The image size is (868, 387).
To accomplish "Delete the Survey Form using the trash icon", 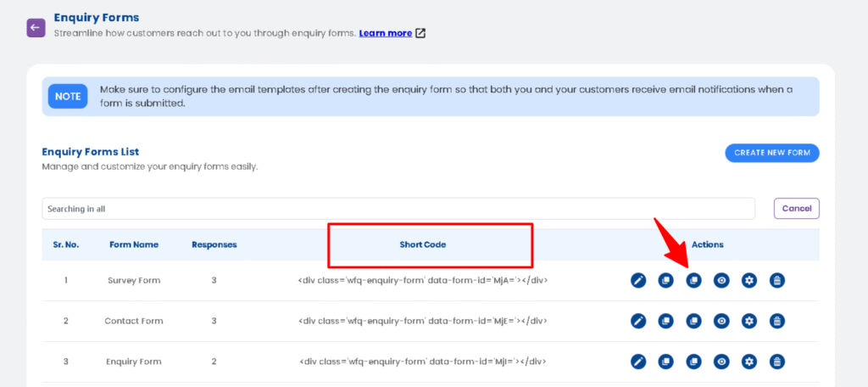I will coord(777,280).
